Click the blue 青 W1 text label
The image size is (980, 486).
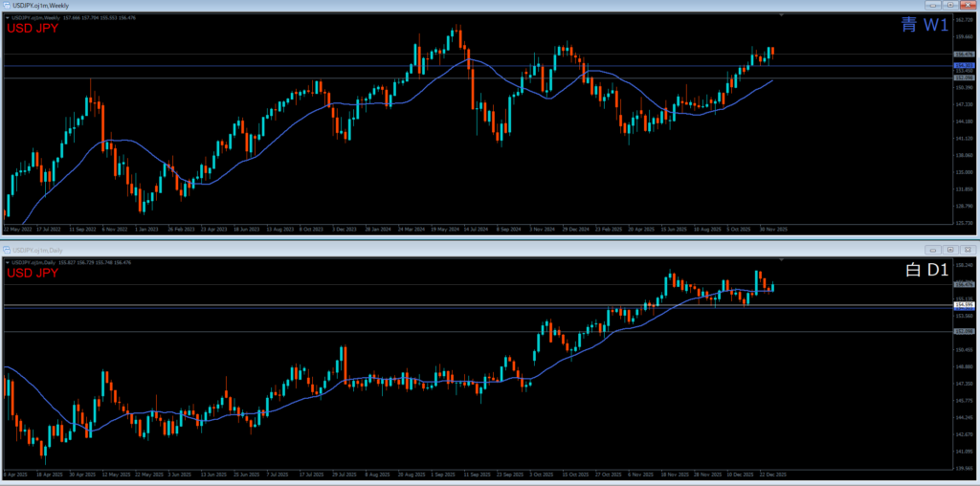923,26
